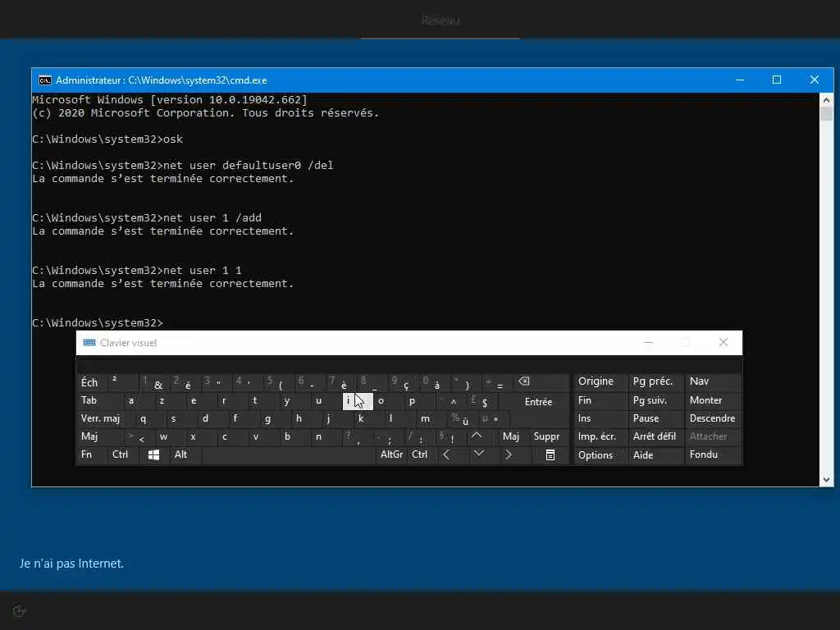840x630 pixels.
Task: Click the highlighted i key
Action: click(358, 400)
